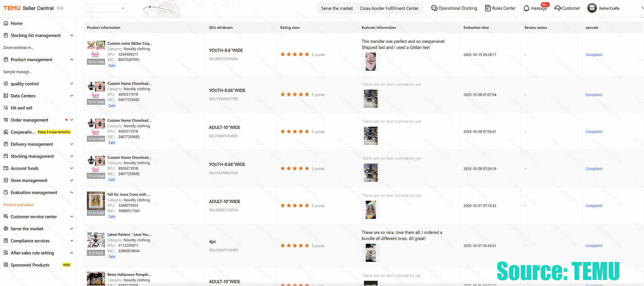Screen dimensions: 644x286
Task: Open Product evaluation submenu item
Action: (18, 205)
